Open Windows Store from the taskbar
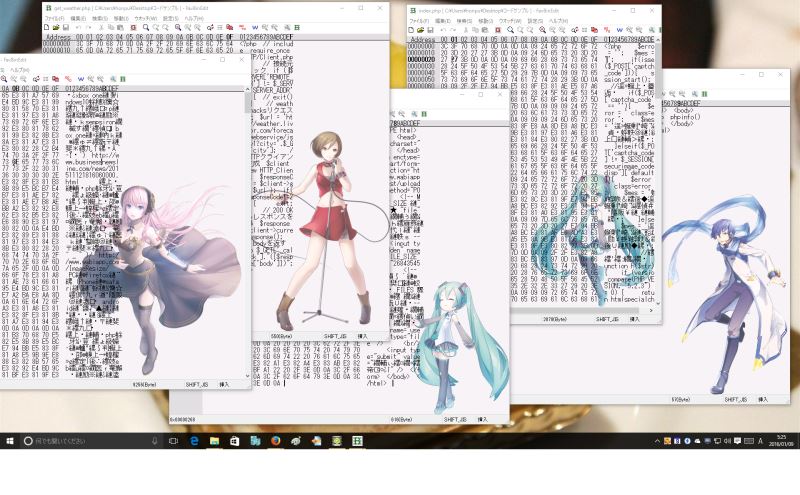The width and height of the screenshot is (800, 495). tap(235, 441)
